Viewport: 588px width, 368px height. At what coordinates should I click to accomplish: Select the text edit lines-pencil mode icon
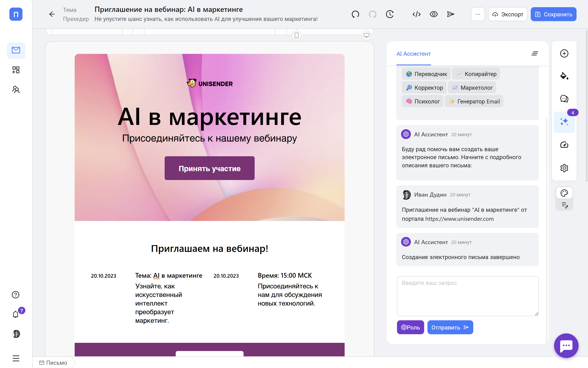click(x=564, y=205)
